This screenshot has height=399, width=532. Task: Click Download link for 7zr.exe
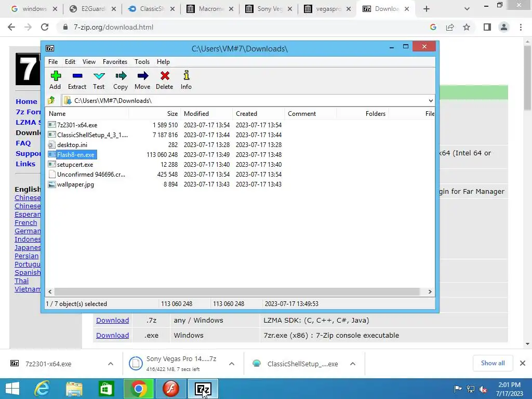(112, 335)
